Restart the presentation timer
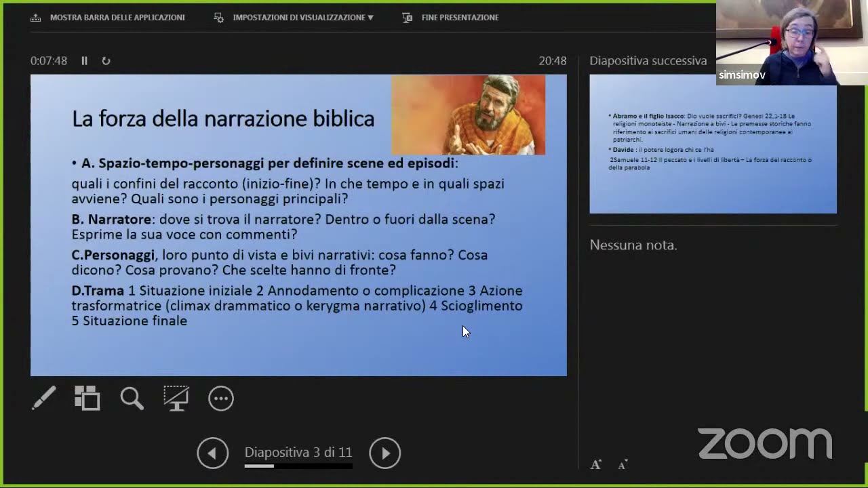Screen dimensions: 868x488 pos(106,61)
